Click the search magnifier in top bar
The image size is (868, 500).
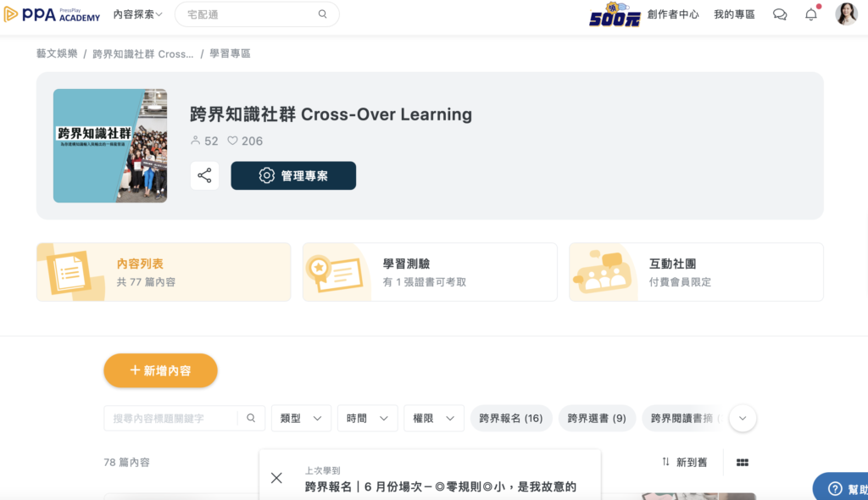[x=322, y=14]
